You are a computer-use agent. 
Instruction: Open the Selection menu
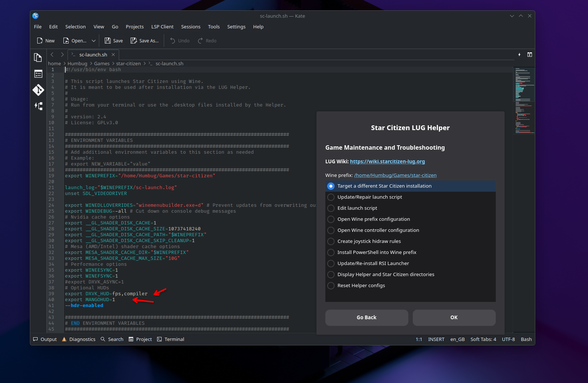pos(76,27)
